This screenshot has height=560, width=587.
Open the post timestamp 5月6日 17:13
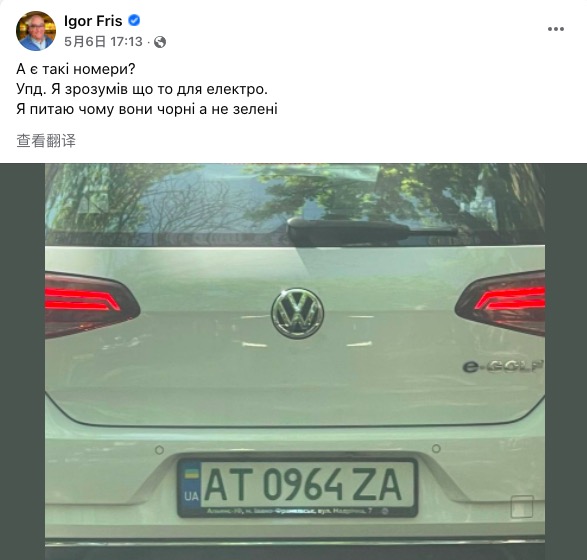point(103,42)
